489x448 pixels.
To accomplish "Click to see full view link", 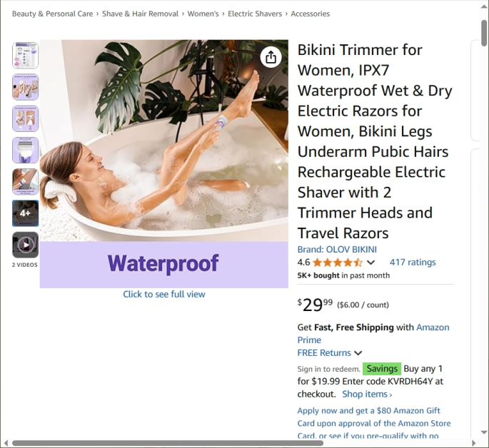I will tap(164, 294).
